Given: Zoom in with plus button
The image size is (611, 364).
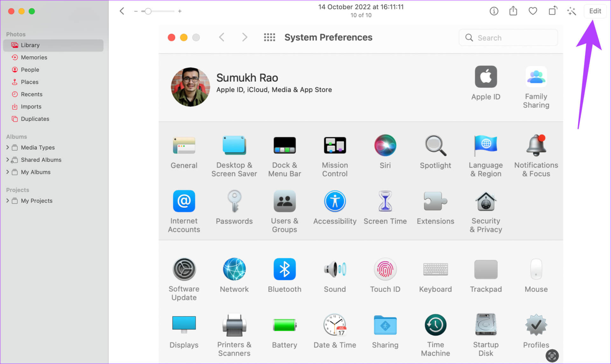Looking at the screenshot, I should 180,11.
